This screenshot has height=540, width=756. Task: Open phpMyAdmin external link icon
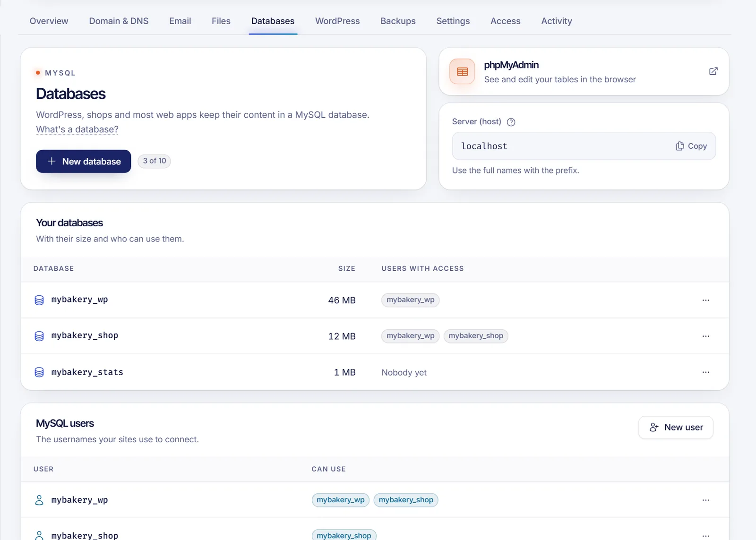713,71
